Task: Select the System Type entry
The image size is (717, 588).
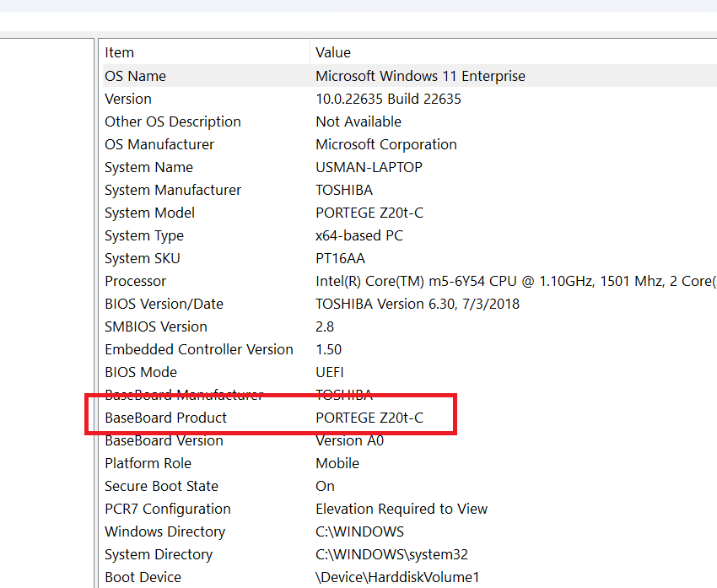Action: (x=144, y=235)
